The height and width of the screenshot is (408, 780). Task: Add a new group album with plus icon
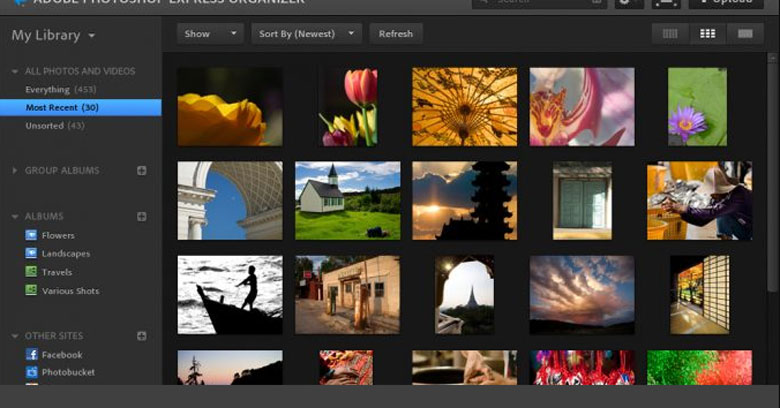click(x=142, y=171)
